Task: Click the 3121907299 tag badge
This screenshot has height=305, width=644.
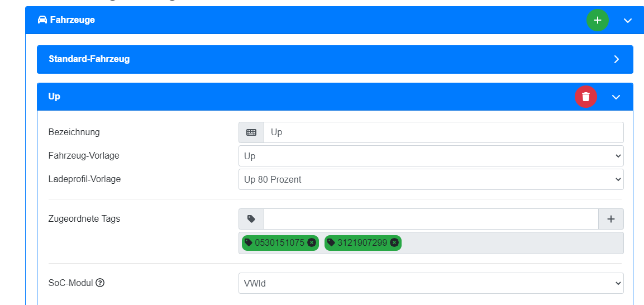Action: [x=361, y=242]
